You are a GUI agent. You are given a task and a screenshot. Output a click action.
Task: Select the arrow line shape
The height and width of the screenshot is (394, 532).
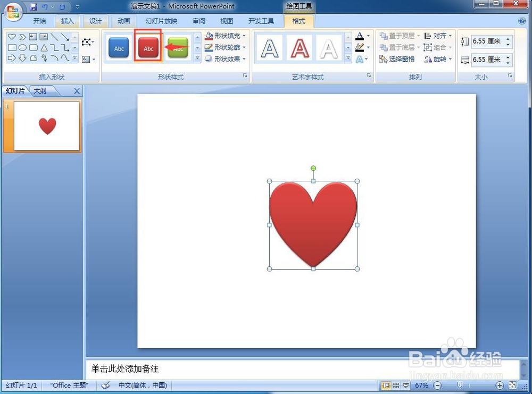(x=65, y=37)
